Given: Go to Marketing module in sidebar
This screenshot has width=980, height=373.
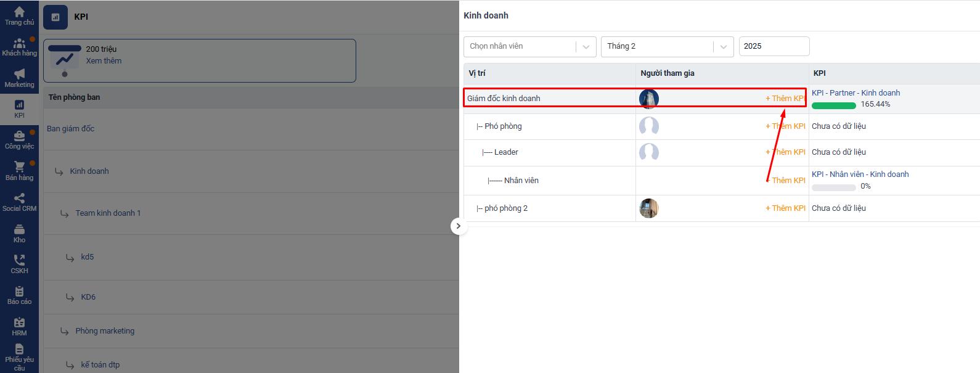Looking at the screenshot, I should pyautogui.click(x=19, y=78).
